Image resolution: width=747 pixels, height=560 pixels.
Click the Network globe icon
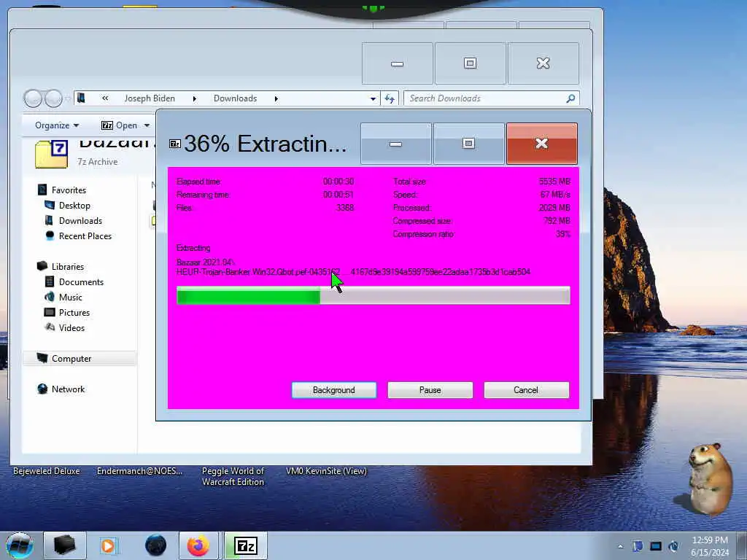42,389
